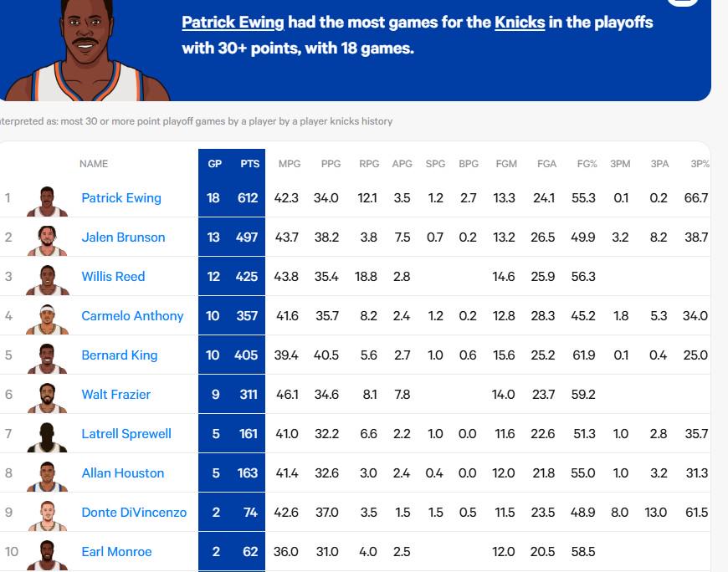Click Willis Reed's player headshot icon
Viewport: 728px width, 572px height.
pyautogui.click(x=48, y=280)
